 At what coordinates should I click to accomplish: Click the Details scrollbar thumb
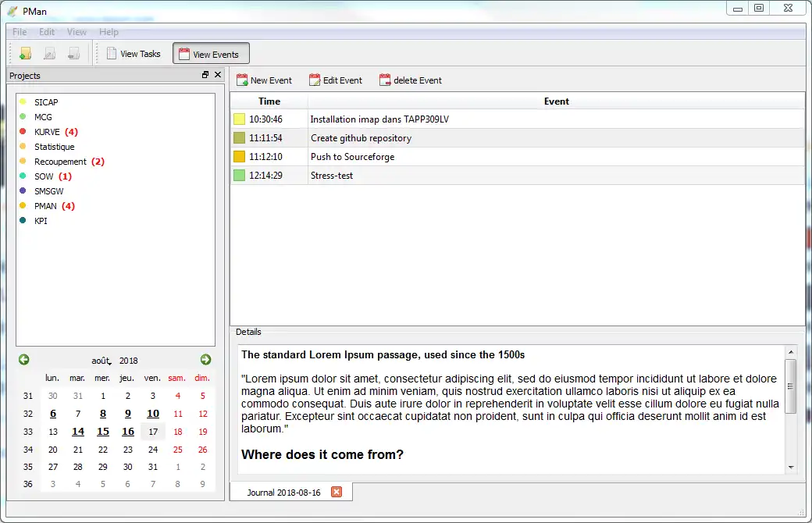(x=791, y=386)
